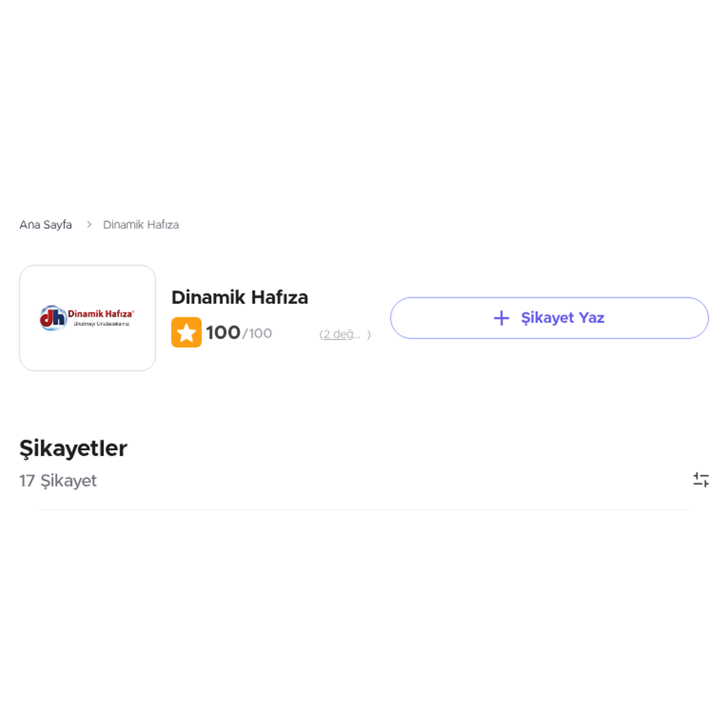Click the 100 score value

tap(223, 332)
